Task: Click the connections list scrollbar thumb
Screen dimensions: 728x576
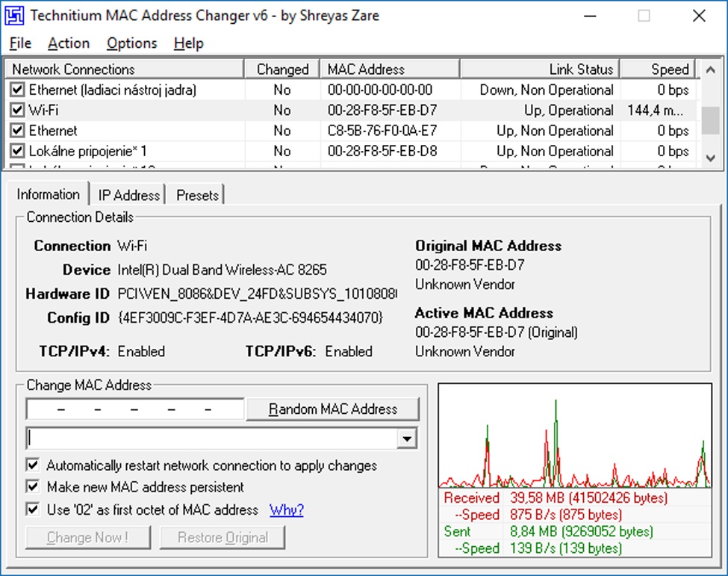Action: (x=710, y=121)
